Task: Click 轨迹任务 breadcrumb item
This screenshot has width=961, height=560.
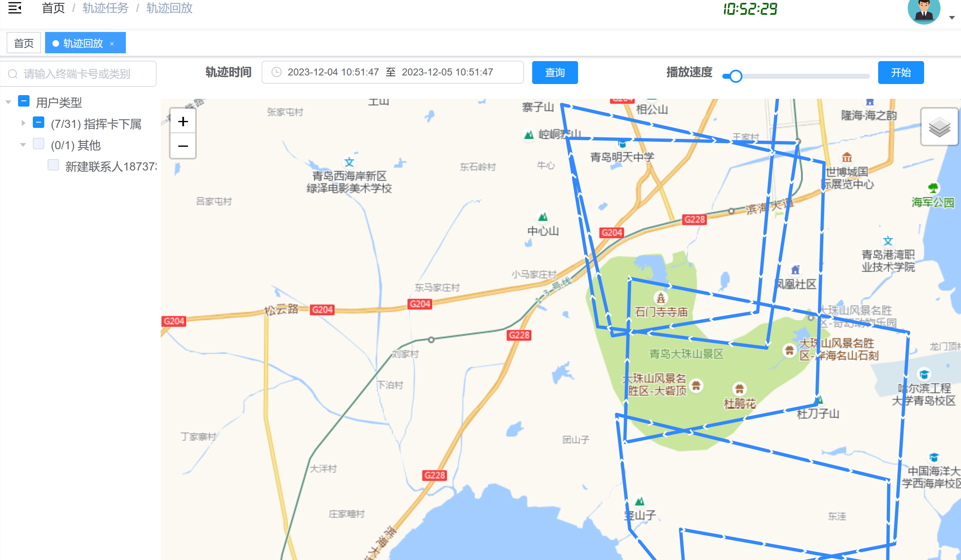Action: (x=105, y=8)
